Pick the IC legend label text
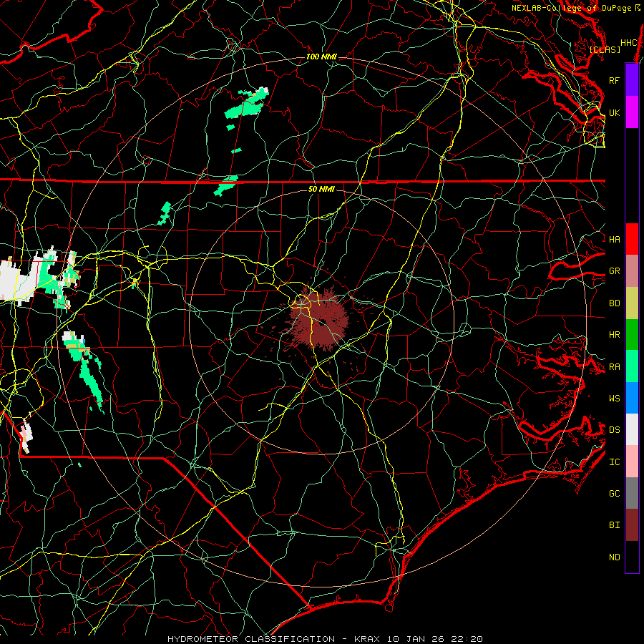The width and height of the screenshot is (644, 644). tap(615, 462)
